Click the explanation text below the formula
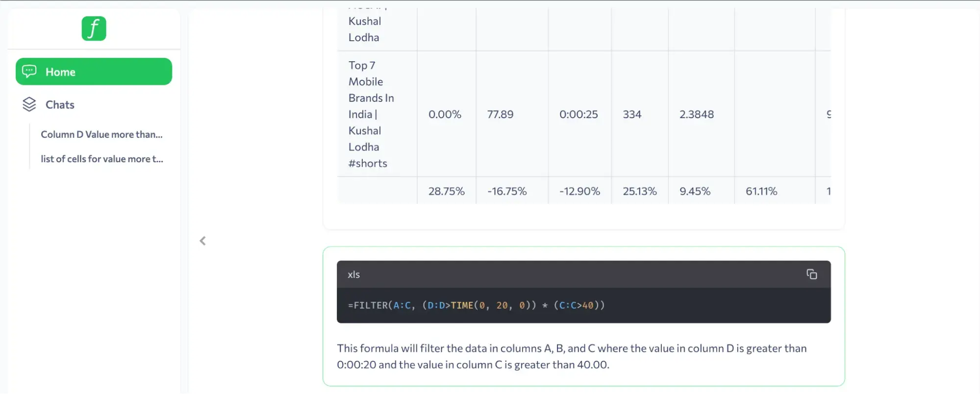Image resolution: width=980 pixels, height=394 pixels. pos(571,356)
